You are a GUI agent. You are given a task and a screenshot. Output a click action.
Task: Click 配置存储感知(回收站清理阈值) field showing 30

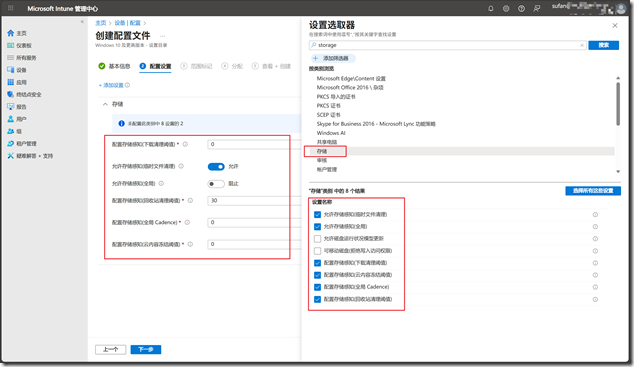(254, 200)
